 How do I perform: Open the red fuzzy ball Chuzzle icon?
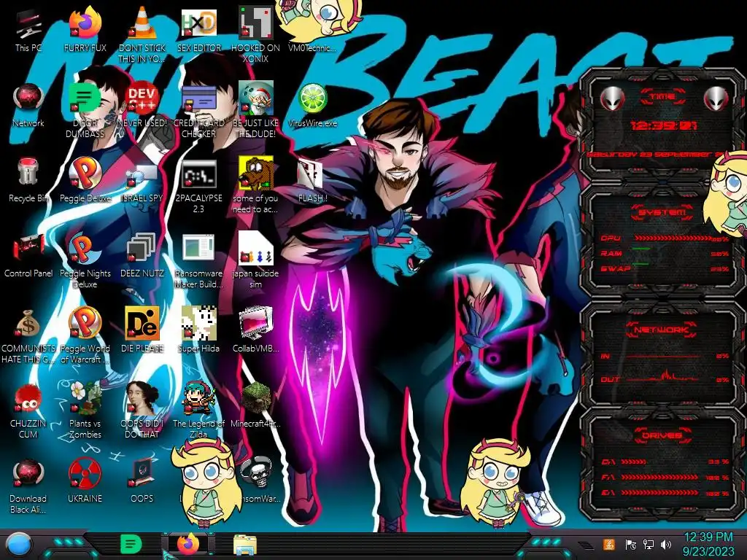28,411
